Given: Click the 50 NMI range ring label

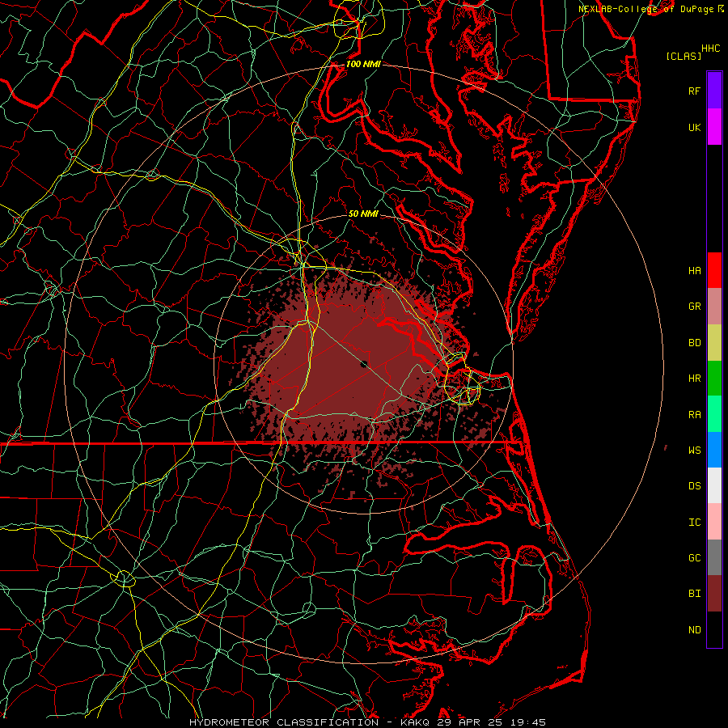Looking at the screenshot, I should click(363, 214).
